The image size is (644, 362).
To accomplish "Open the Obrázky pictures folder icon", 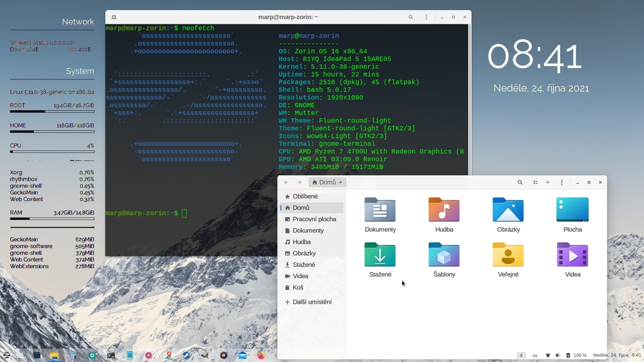I will 508,209.
